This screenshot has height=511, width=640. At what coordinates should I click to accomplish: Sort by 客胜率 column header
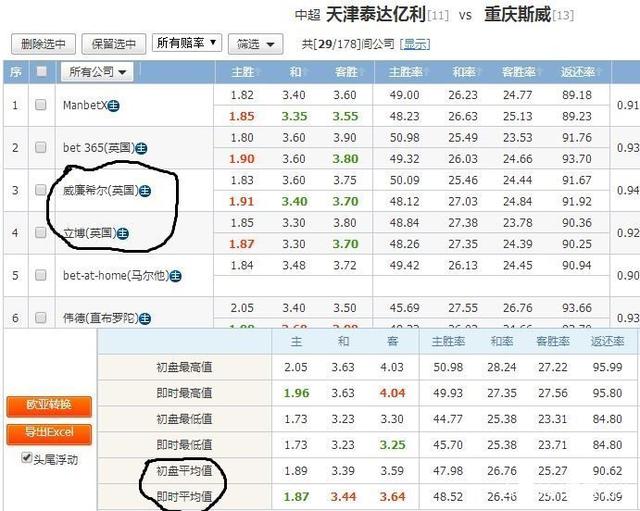click(518, 72)
